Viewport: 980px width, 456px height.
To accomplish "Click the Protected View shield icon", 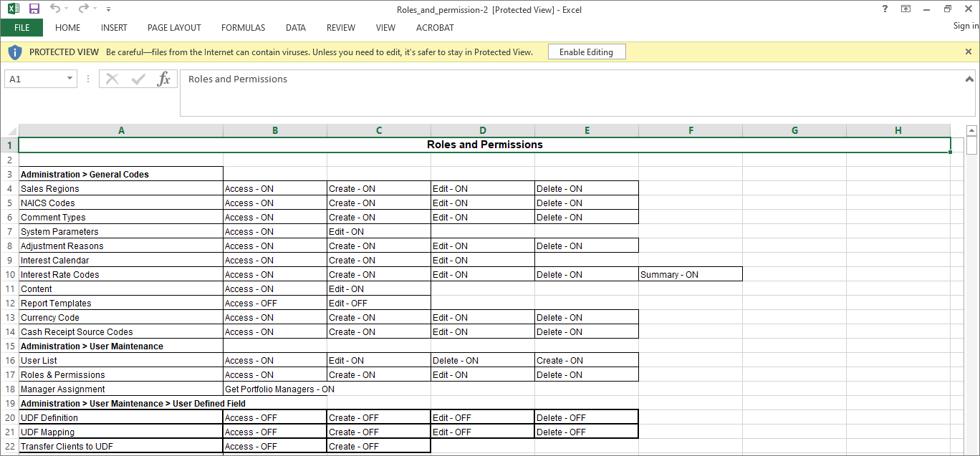I will click(15, 52).
